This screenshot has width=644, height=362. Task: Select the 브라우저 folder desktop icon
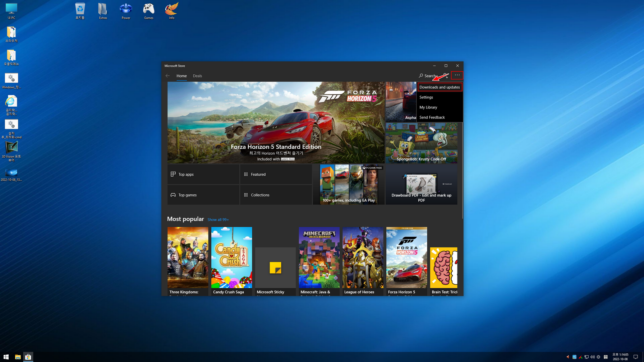pyautogui.click(x=11, y=34)
